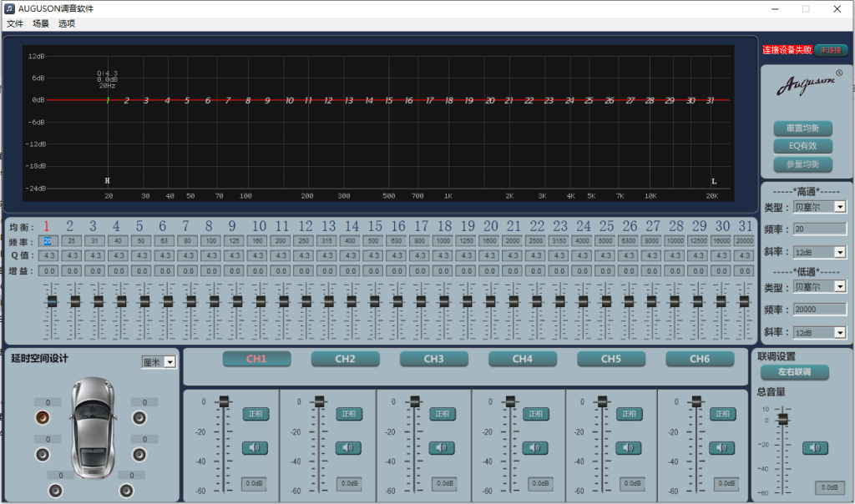Click band 31 增益 gain field
This screenshot has width=855, height=504.
coord(745,271)
